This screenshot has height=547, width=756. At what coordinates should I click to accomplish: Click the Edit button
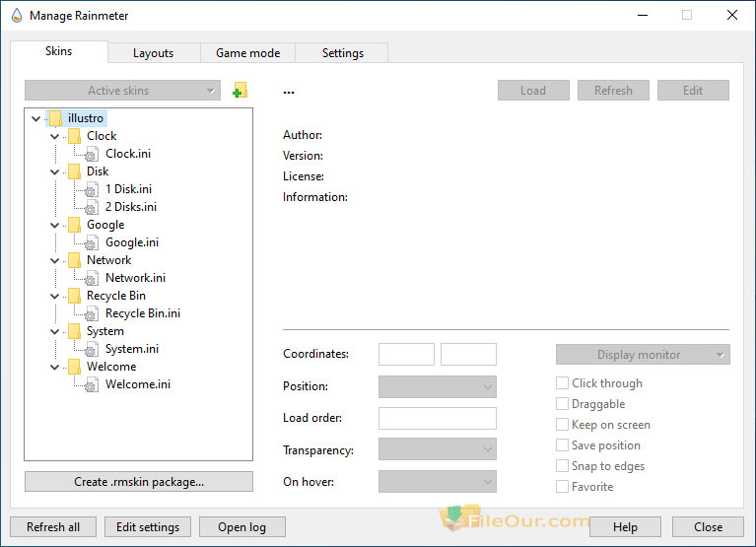pos(693,90)
